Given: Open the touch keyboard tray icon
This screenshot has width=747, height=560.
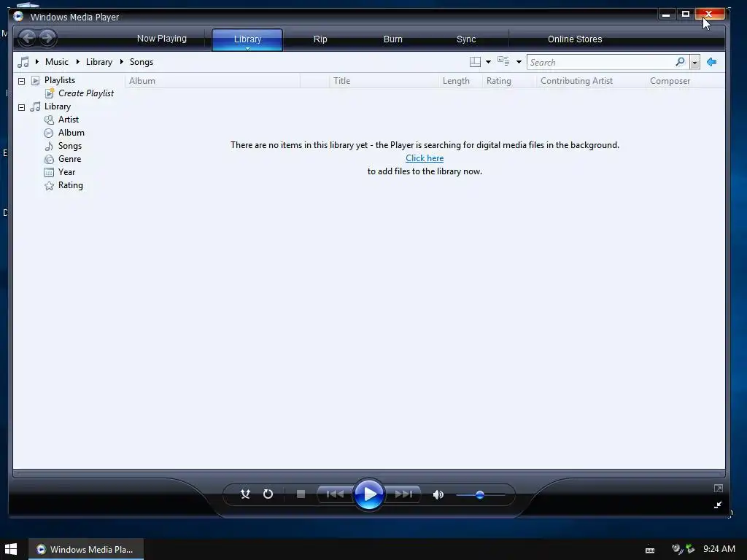Looking at the screenshot, I should (x=650, y=550).
